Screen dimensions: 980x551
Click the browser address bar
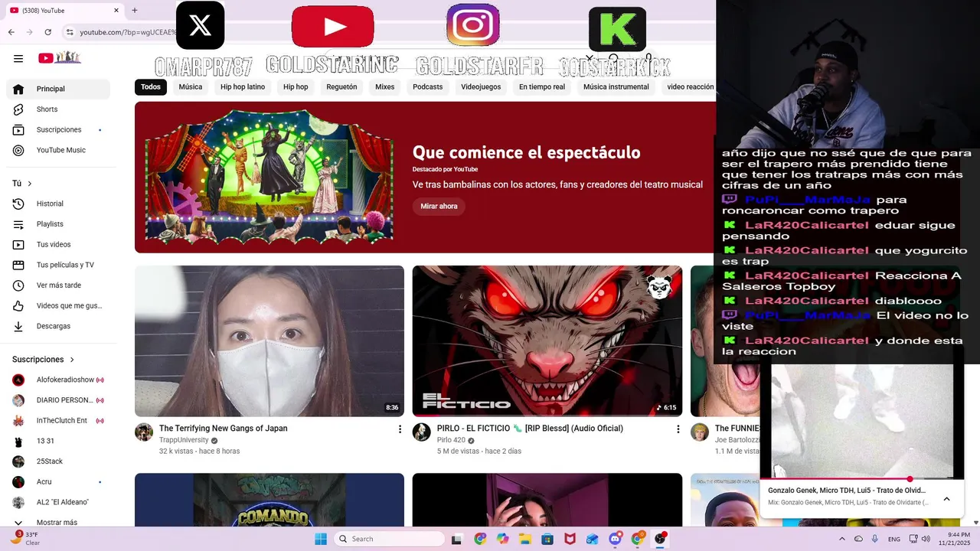126,32
